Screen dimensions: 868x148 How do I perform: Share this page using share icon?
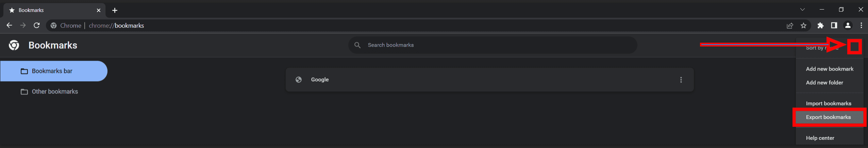pos(790,26)
